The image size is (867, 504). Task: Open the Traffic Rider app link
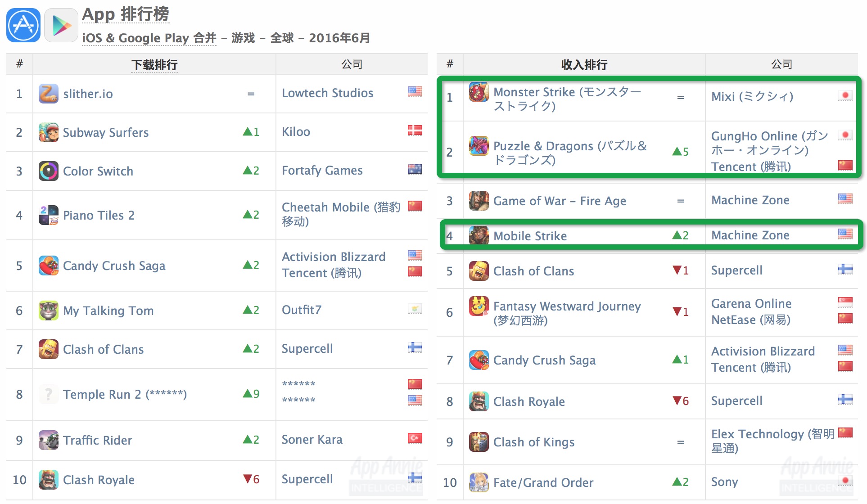click(98, 440)
